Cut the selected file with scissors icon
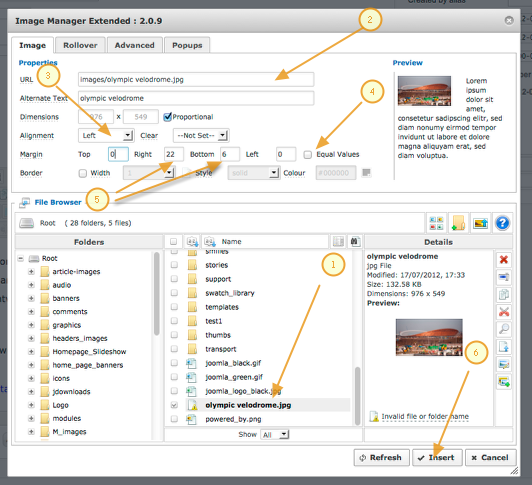The image size is (532, 485). click(x=504, y=312)
